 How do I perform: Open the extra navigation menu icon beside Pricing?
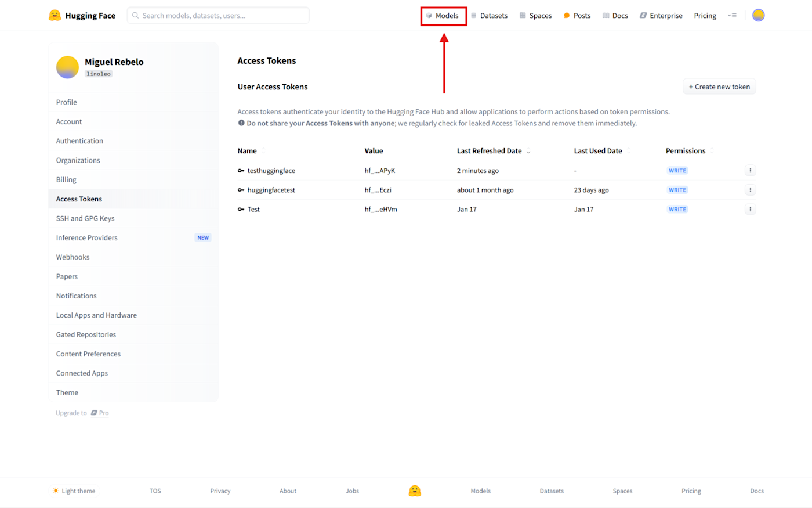[x=732, y=16]
